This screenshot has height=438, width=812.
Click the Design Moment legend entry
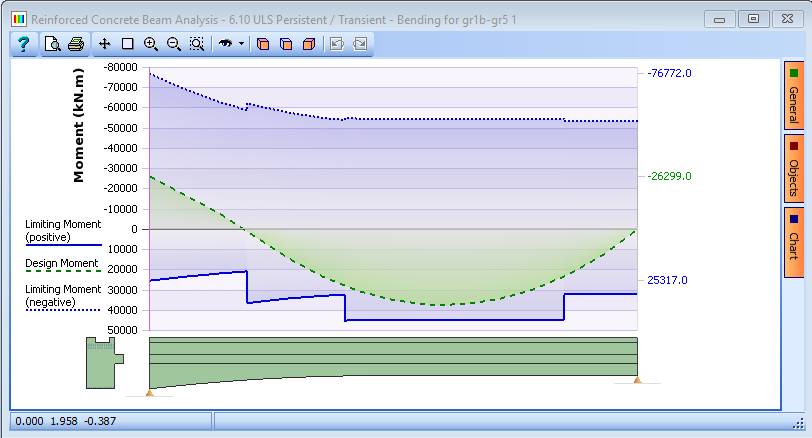click(62, 264)
